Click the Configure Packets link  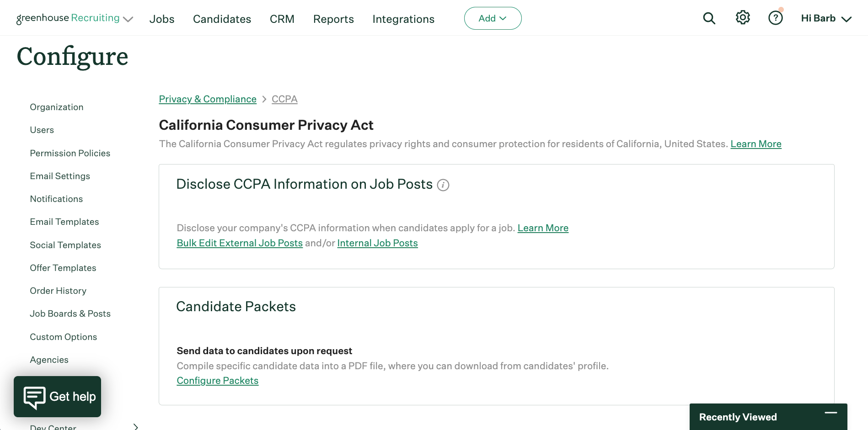[218, 381]
